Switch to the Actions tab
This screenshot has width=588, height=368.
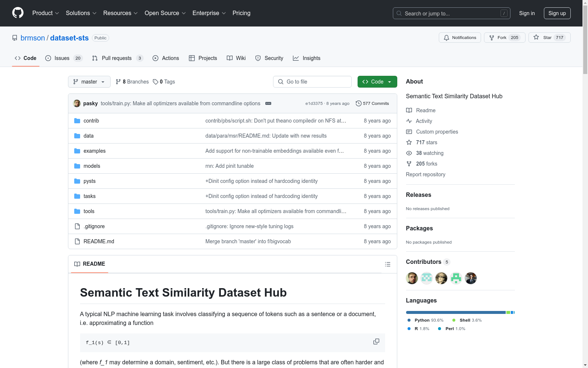click(x=166, y=58)
